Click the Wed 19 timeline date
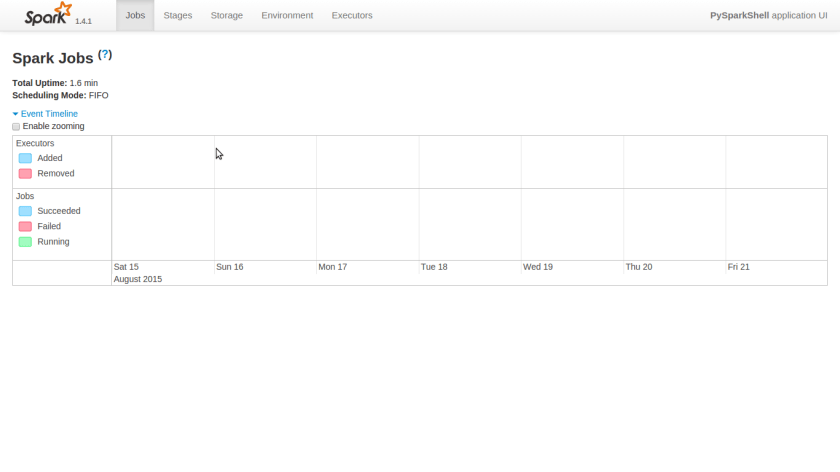The image size is (840, 472). [x=537, y=267]
